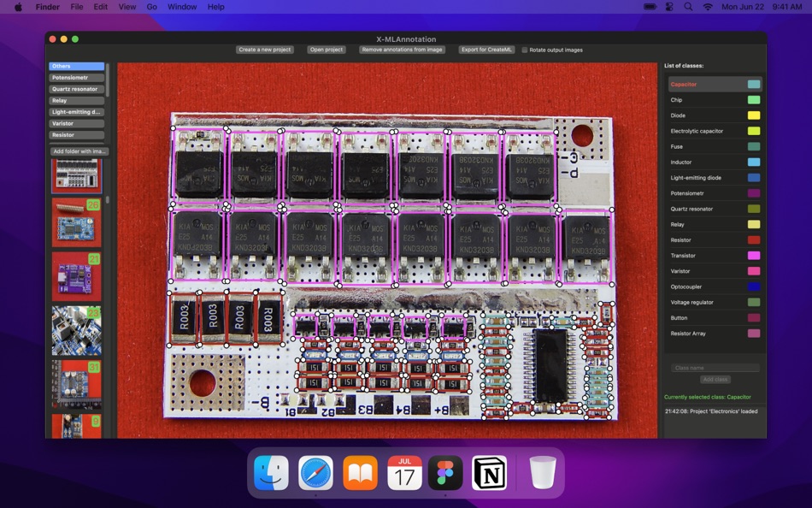Open Figma from the Dock

[444, 472]
